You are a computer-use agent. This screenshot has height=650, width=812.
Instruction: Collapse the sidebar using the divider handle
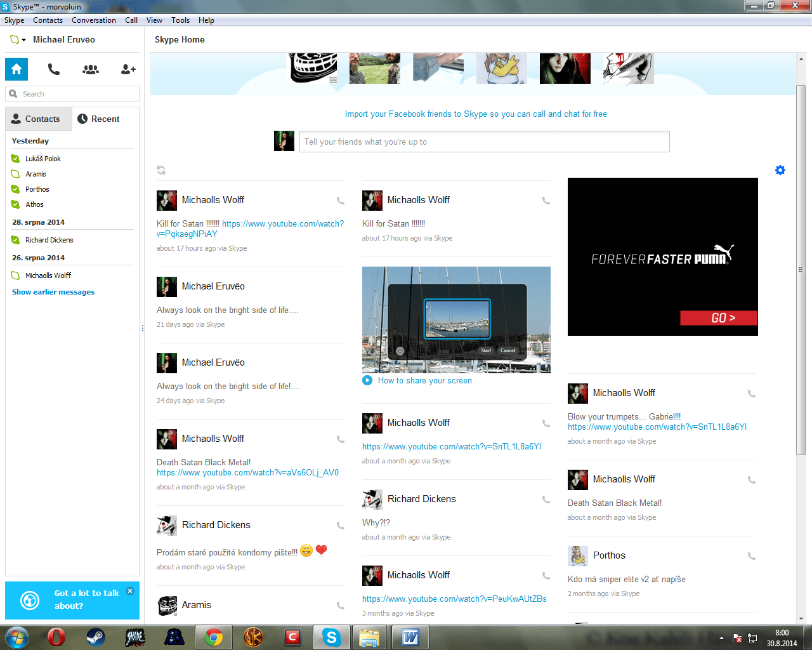(x=143, y=328)
